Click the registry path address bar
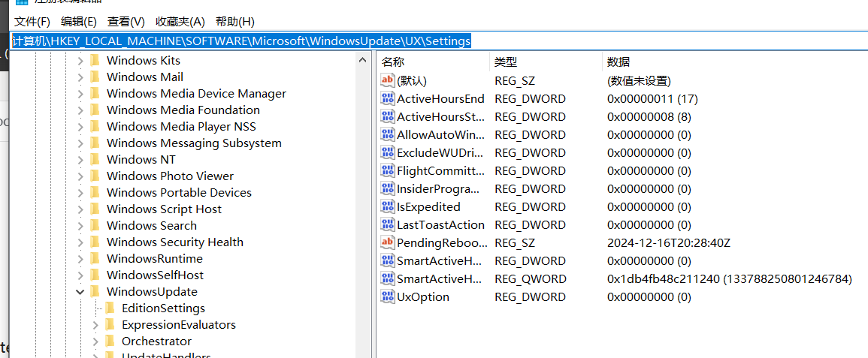Viewport: 868px width, 358px height. (436, 41)
